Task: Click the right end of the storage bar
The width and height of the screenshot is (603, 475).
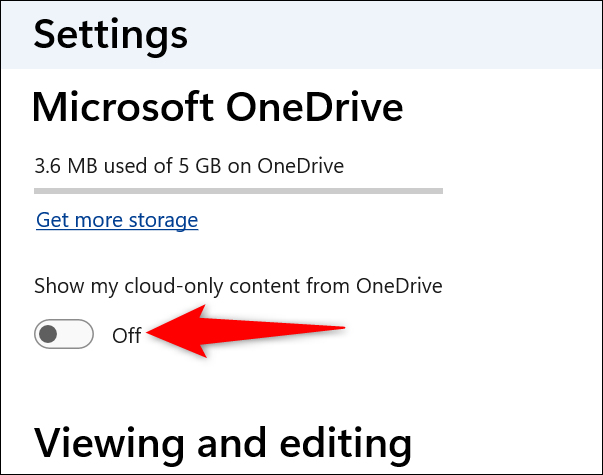Action: (x=438, y=188)
